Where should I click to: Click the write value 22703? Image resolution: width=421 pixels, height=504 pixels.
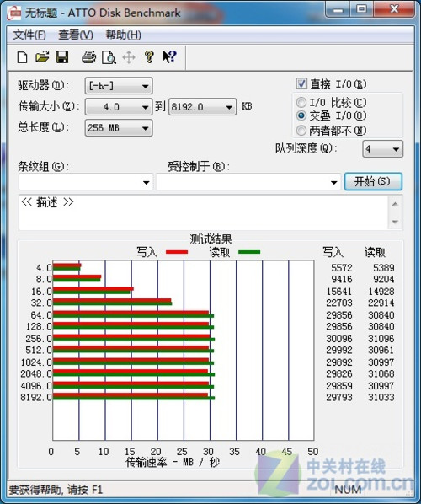click(x=339, y=303)
